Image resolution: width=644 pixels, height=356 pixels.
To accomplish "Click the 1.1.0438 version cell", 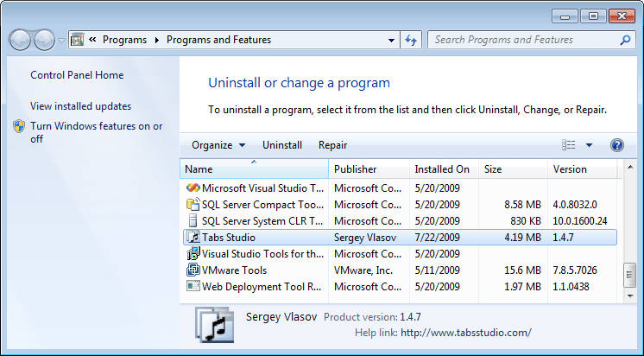I will coord(571,287).
